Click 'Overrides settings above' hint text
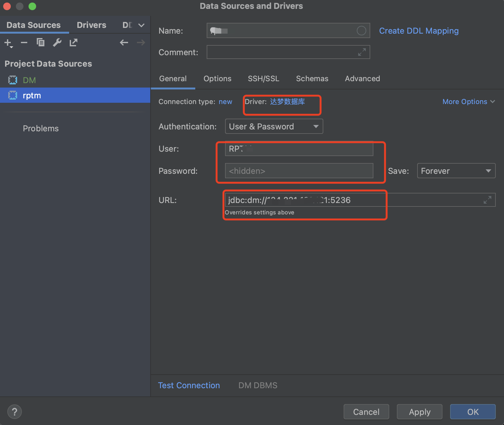504x425 pixels. click(260, 213)
